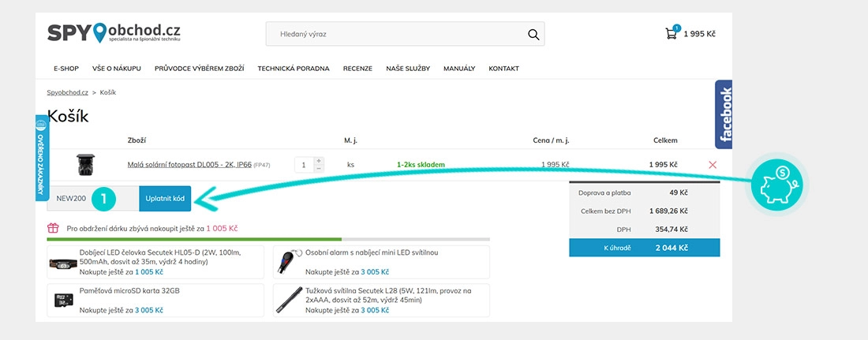Click the cart total 1 995 Kč in header
The image size is (868, 340).
[x=700, y=34]
